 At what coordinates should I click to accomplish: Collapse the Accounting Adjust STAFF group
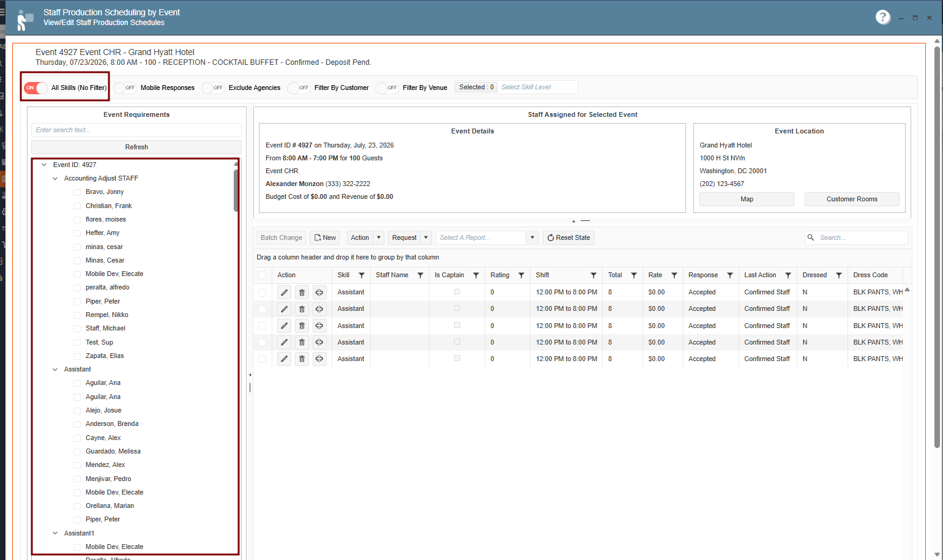pos(55,179)
